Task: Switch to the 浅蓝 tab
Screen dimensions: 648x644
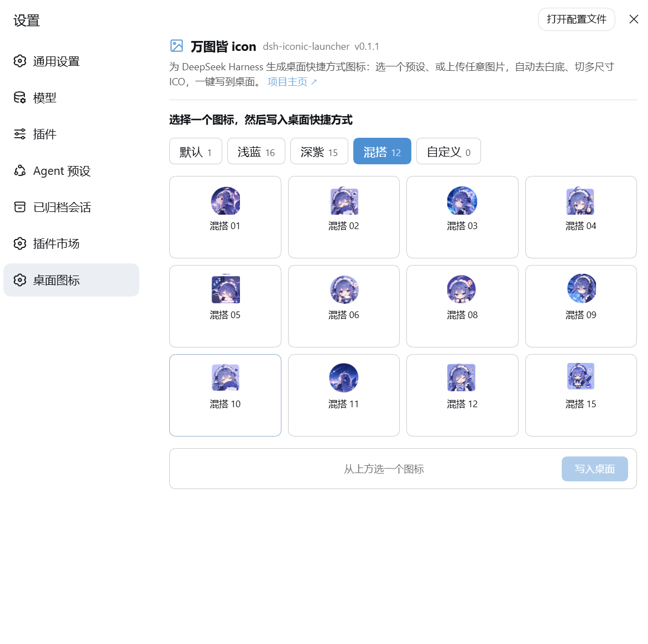Action: point(256,152)
